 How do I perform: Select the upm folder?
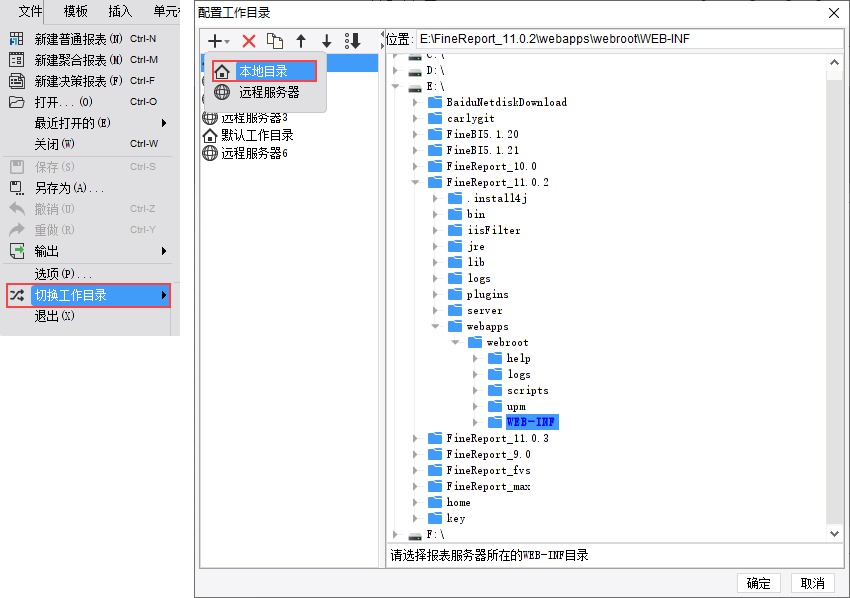point(516,406)
